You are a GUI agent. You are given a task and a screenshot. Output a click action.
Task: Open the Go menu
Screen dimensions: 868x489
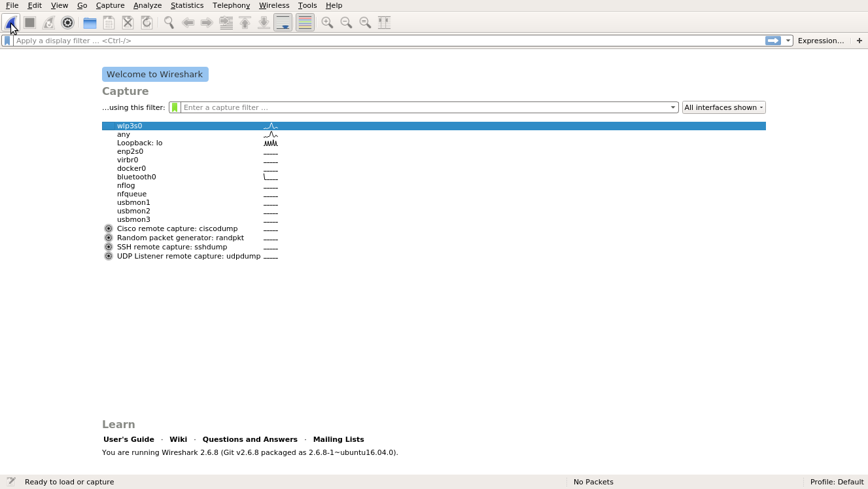click(x=82, y=5)
